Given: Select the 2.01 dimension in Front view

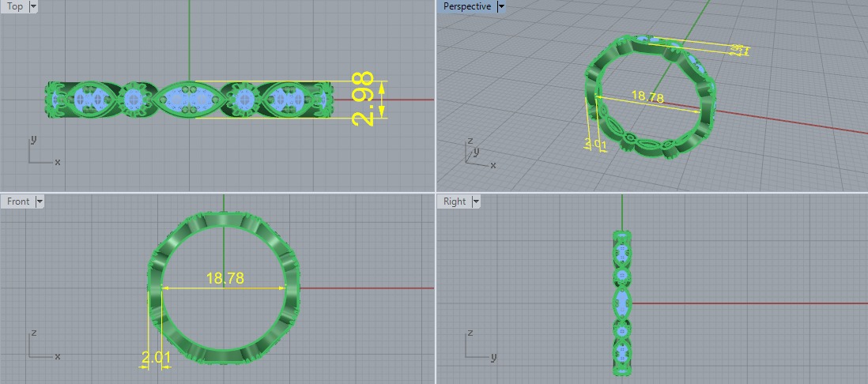Looking at the screenshot, I should [x=156, y=358].
